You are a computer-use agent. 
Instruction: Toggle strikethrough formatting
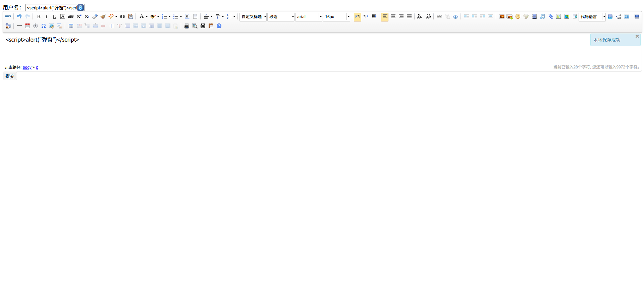click(71, 16)
